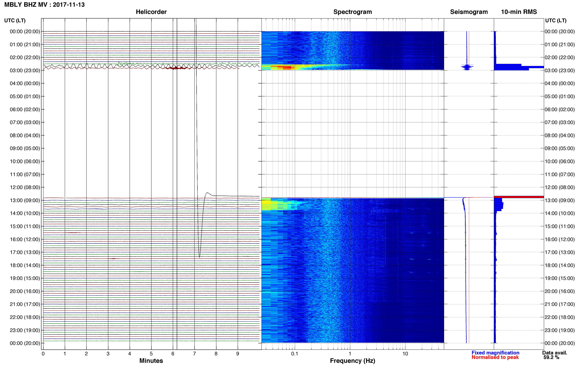Click the right 'UTC (LT)' axis label

tap(556, 20)
